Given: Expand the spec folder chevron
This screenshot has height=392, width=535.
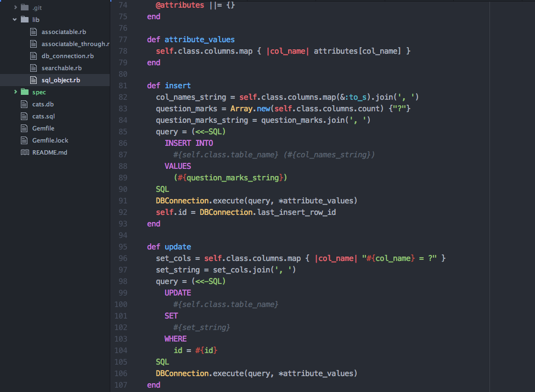Looking at the screenshot, I should 15,92.
